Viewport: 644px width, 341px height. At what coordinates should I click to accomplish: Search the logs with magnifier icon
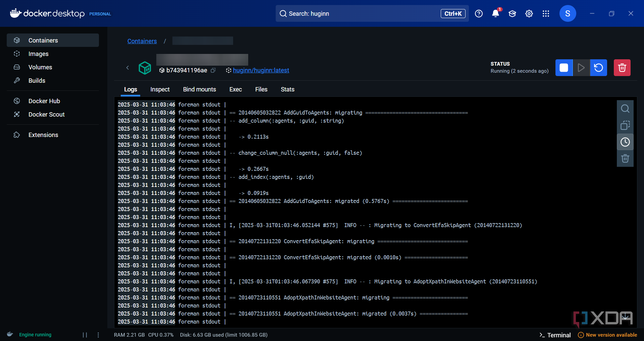click(x=625, y=109)
